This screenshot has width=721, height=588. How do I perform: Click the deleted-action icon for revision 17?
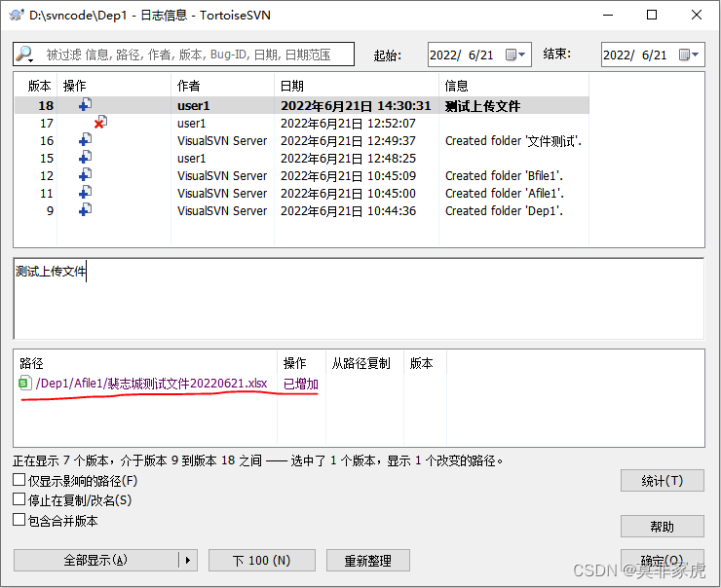pyautogui.click(x=100, y=123)
